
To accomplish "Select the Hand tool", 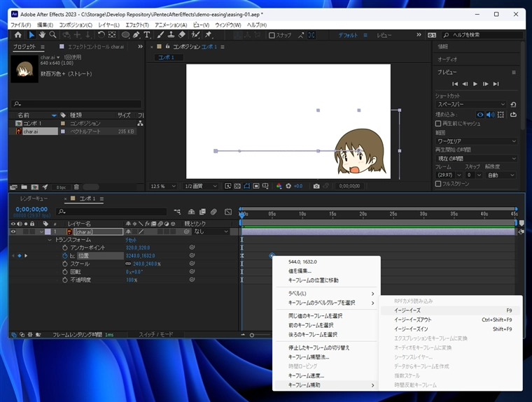I will point(42,35).
